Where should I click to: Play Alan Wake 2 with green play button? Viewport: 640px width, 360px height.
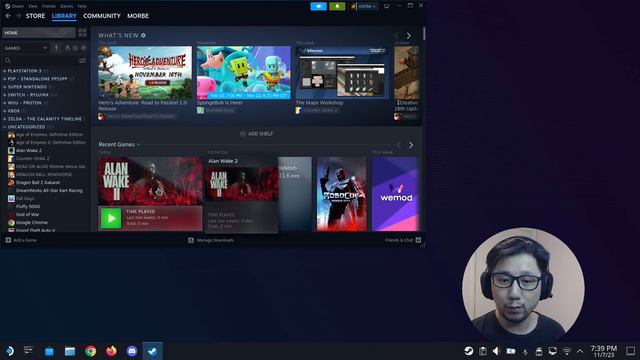coord(111,218)
